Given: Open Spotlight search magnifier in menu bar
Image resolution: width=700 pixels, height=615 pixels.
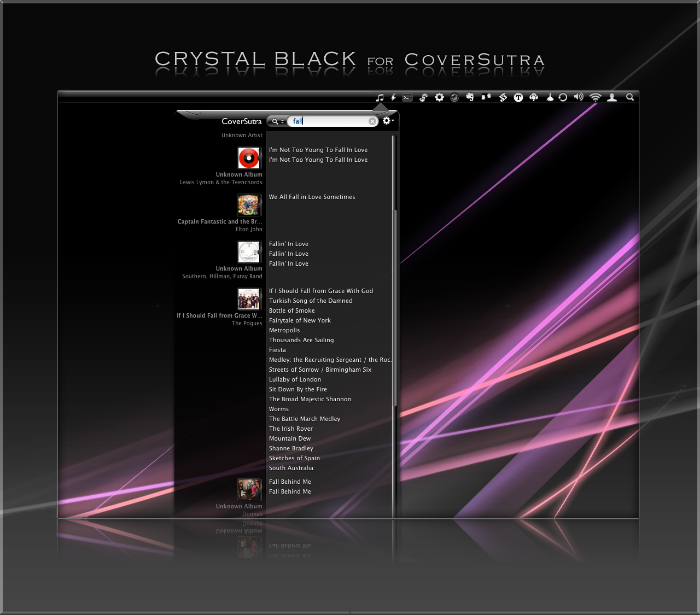Looking at the screenshot, I should pos(630,97).
